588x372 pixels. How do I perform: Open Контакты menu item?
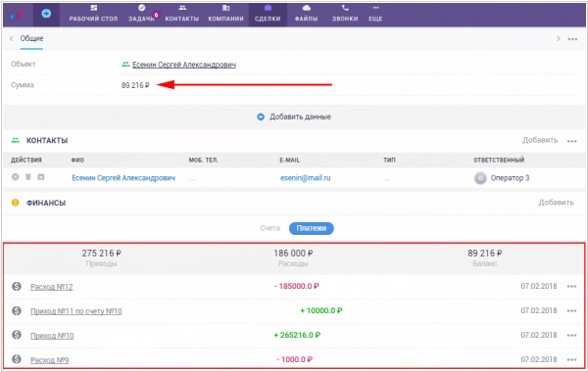(182, 14)
